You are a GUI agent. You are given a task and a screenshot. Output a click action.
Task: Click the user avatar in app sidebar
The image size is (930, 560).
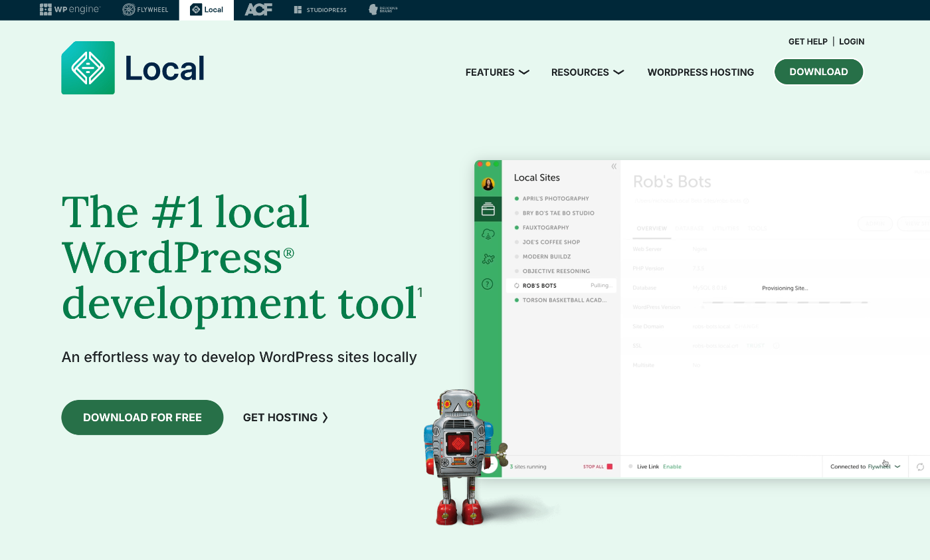[488, 184]
